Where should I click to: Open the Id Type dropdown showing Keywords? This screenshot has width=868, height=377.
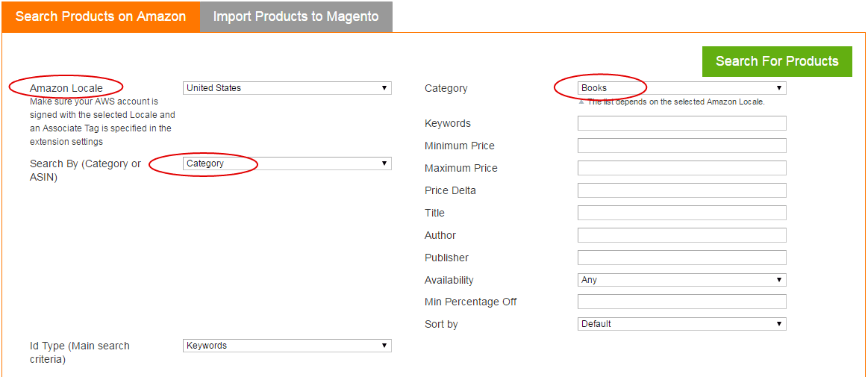pyautogui.click(x=287, y=346)
